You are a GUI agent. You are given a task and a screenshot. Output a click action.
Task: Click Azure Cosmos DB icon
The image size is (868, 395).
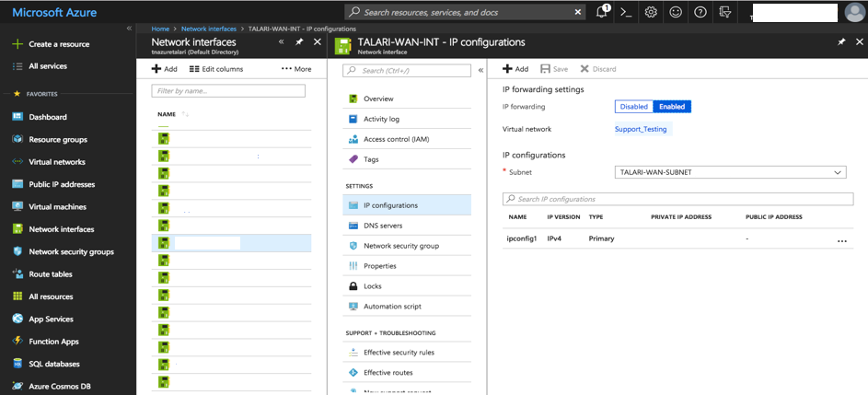point(17,386)
